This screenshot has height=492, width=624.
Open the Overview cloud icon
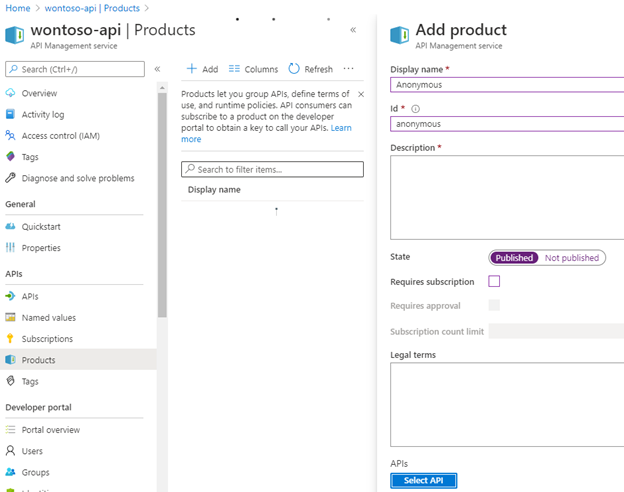(x=10, y=93)
